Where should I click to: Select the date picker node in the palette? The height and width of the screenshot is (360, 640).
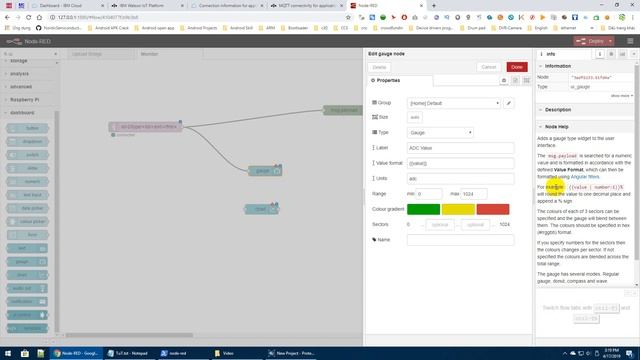click(27, 208)
